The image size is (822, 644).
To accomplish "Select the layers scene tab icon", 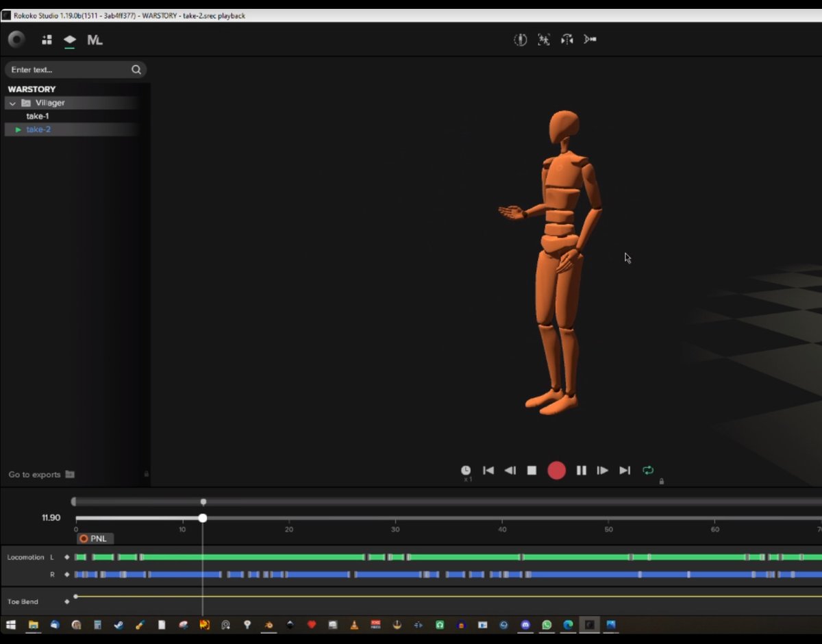I will [70, 40].
